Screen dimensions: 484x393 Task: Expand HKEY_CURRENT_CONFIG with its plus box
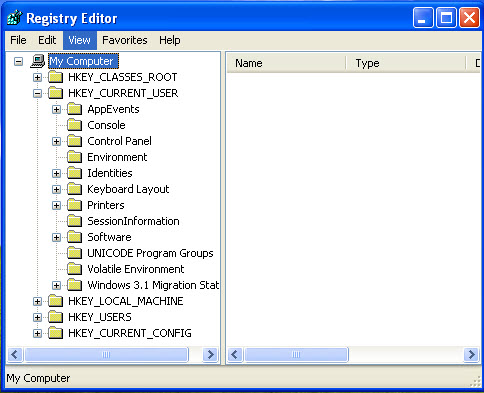(37, 333)
